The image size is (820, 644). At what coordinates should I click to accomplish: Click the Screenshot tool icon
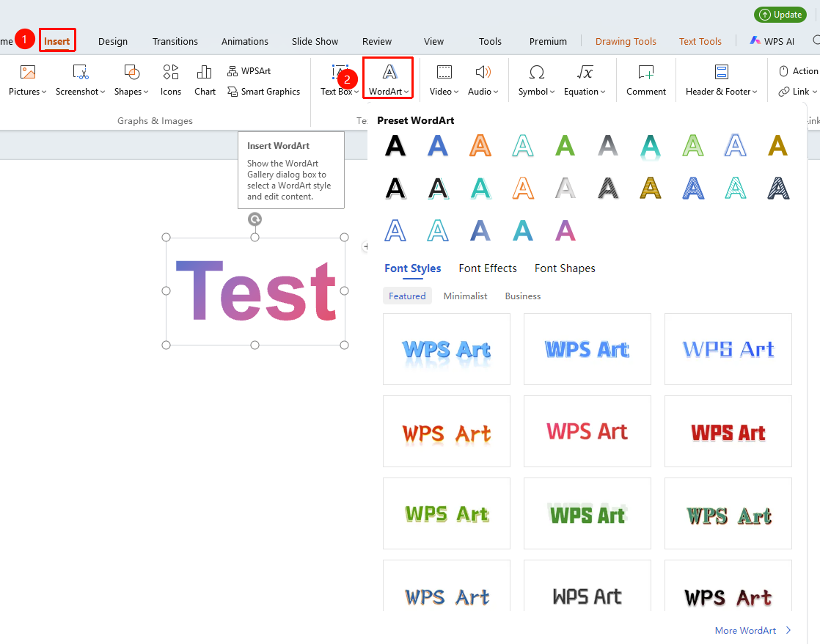81,72
